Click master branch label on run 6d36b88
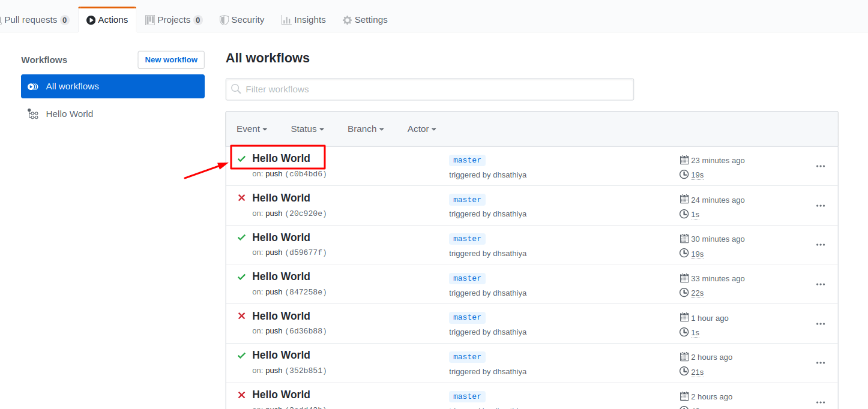The image size is (868, 409). [x=467, y=317]
